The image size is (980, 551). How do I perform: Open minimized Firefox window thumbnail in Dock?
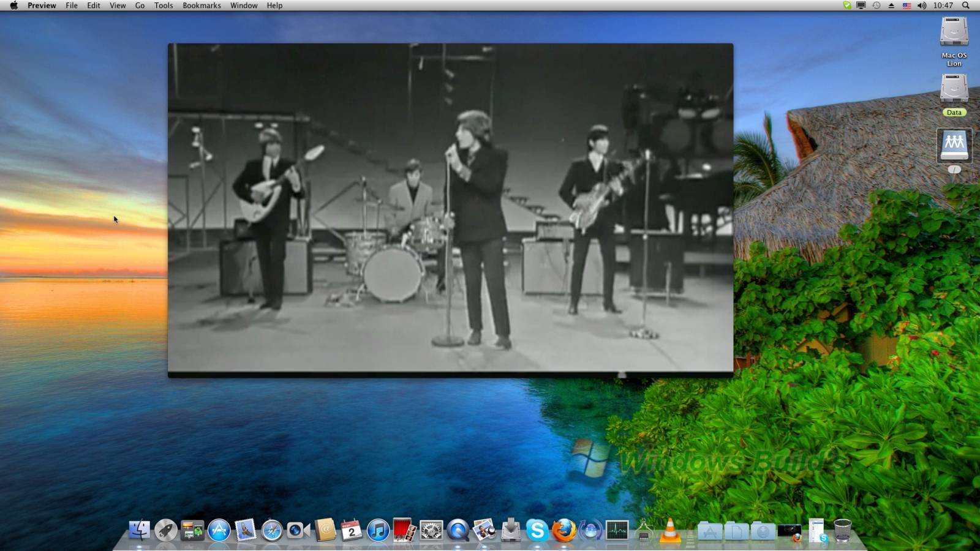(x=790, y=532)
